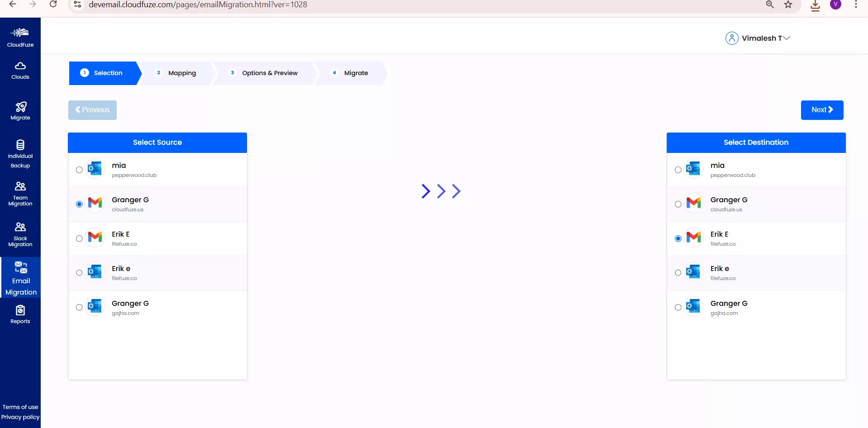Select source account mia radio button
The image size is (868, 428).
click(x=79, y=170)
